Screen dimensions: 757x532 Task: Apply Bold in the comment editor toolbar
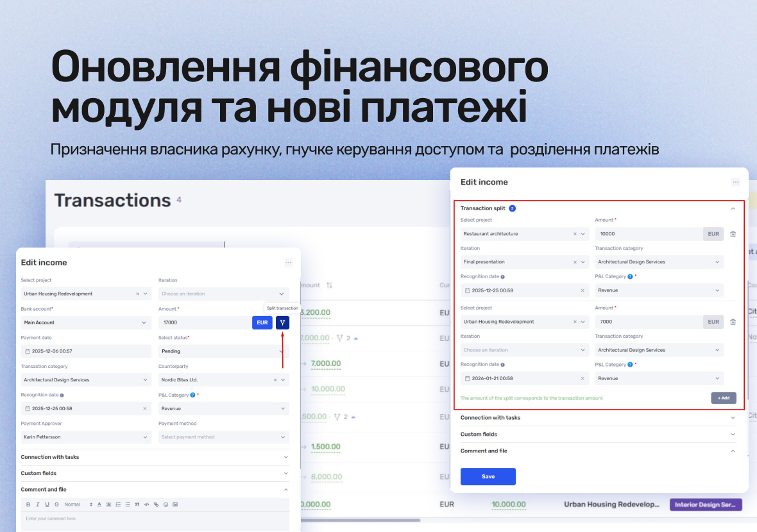click(28, 504)
